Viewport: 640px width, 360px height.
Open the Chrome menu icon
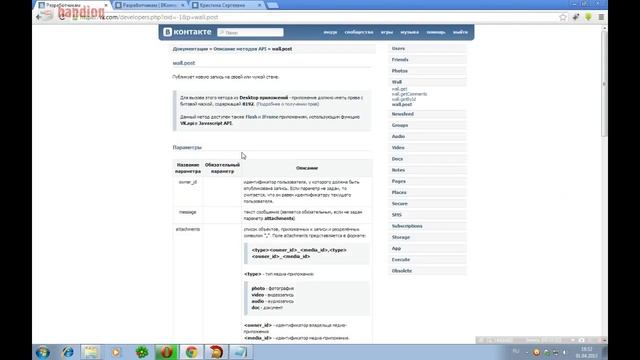pyautogui.click(x=601, y=17)
